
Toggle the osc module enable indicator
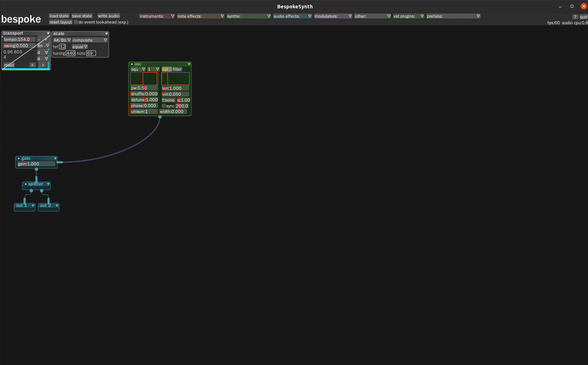[x=132, y=64]
